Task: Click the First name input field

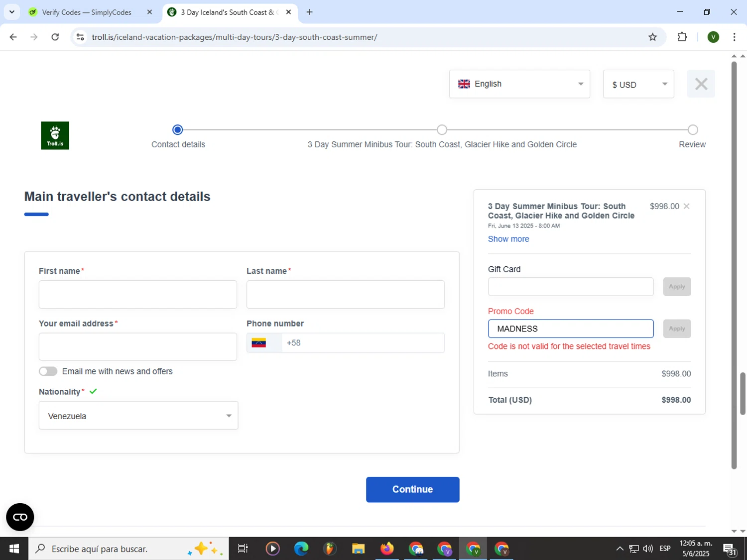Action: click(138, 294)
